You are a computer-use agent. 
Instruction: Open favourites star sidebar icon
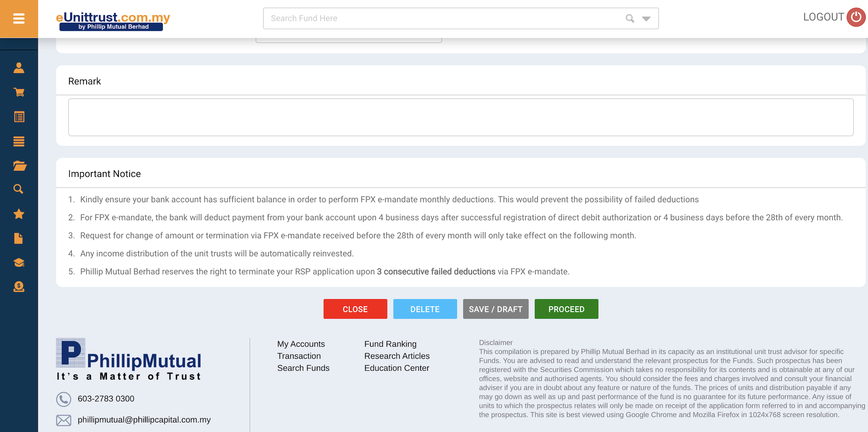pos(19,214)
